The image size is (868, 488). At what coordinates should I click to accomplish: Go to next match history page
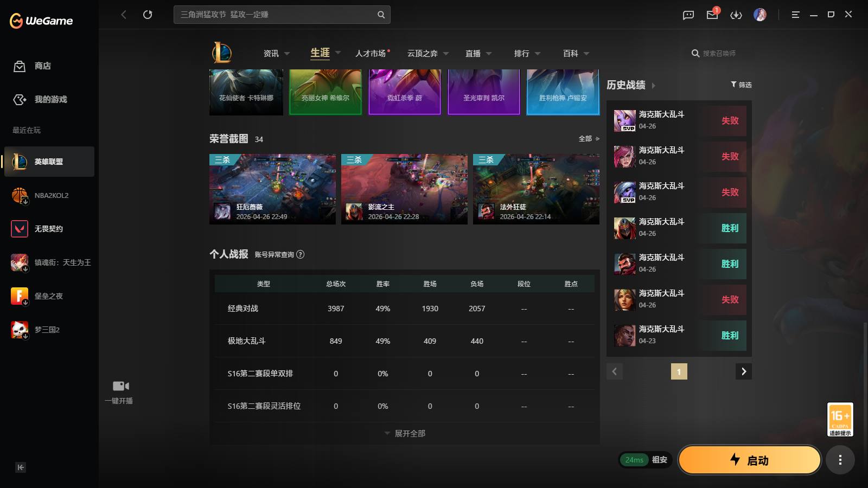point(744,371)
